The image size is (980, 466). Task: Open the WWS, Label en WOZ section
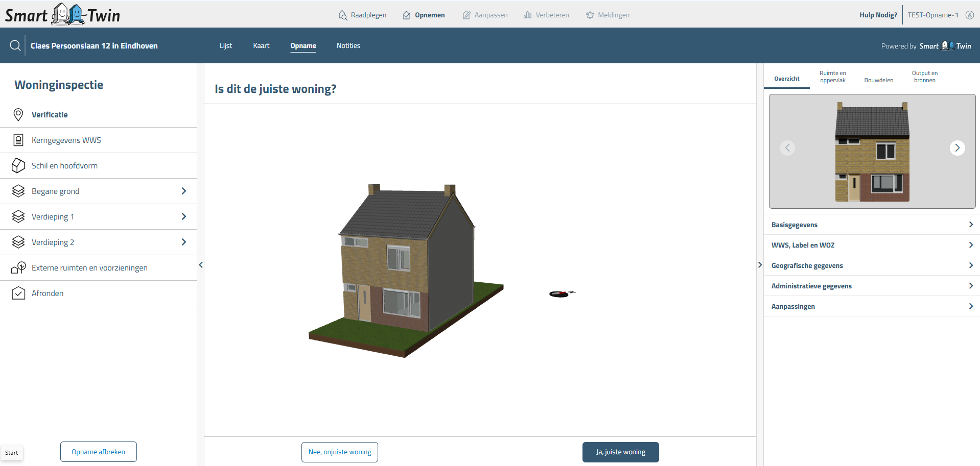[970, 245]
